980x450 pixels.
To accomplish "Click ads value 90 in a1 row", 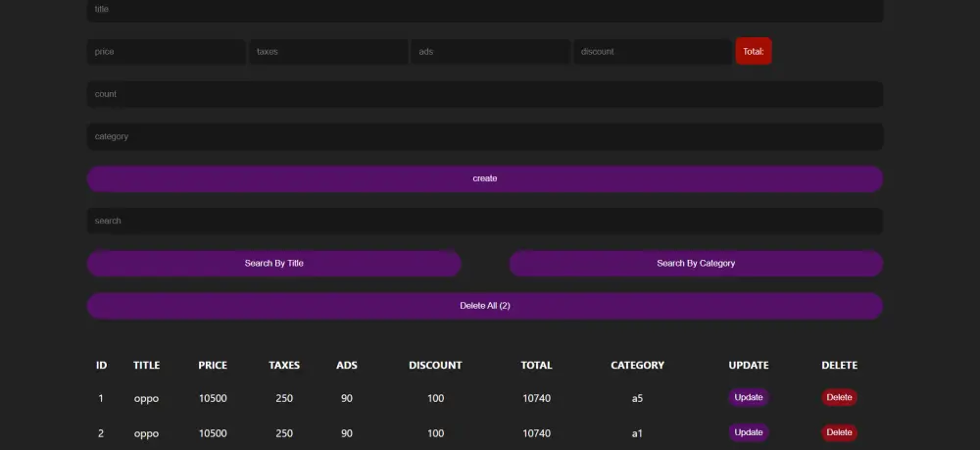I will [347, 433].
